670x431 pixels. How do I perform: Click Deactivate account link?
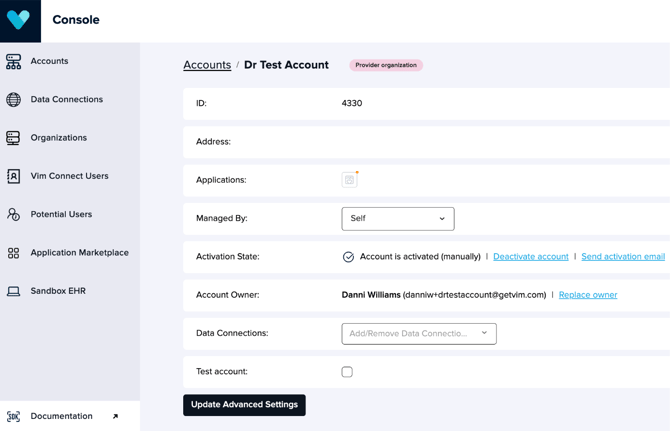point(531,257)
